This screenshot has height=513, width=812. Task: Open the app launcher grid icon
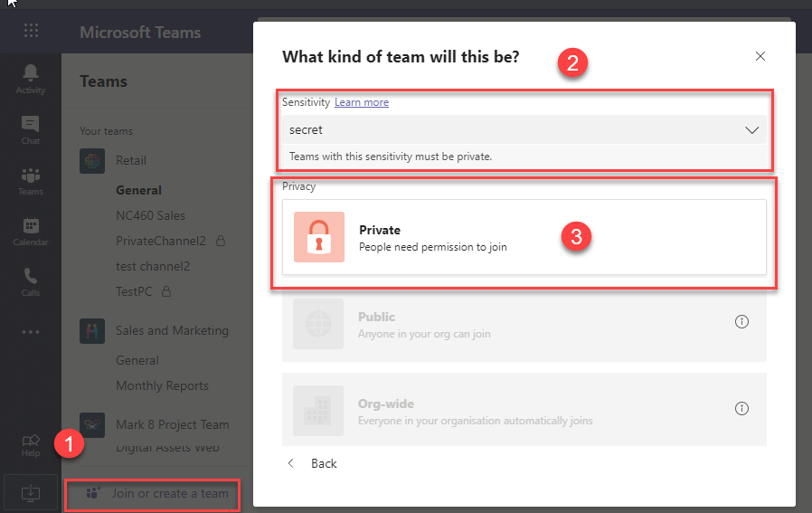(x=31, y=32)
